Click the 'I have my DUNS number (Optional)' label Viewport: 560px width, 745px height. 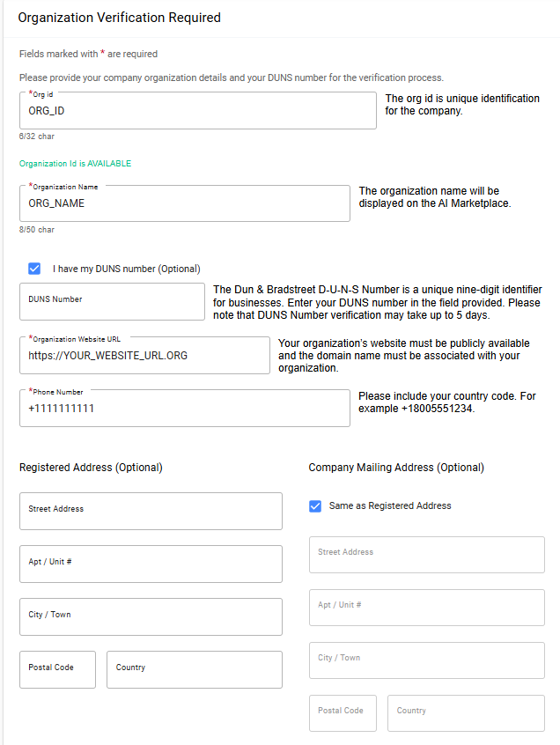pos(126,269)
